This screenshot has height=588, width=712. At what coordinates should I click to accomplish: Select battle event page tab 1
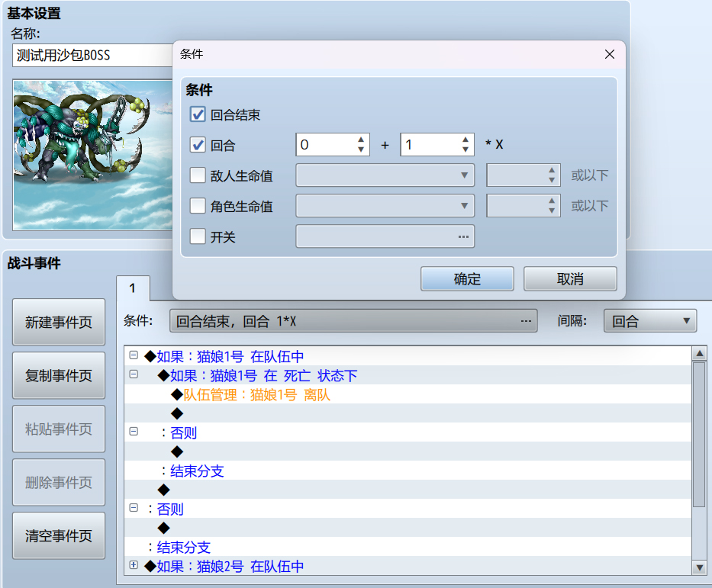click(133, 288)
